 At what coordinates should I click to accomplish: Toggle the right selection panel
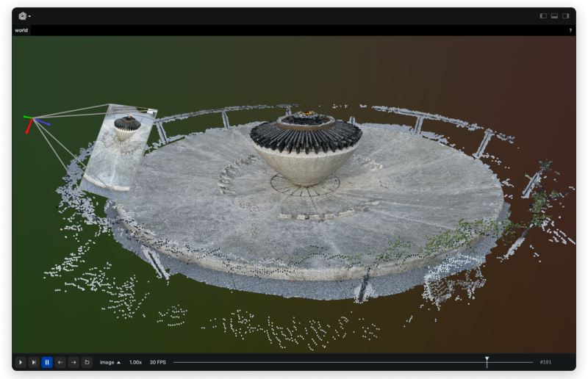coord(565,15)
